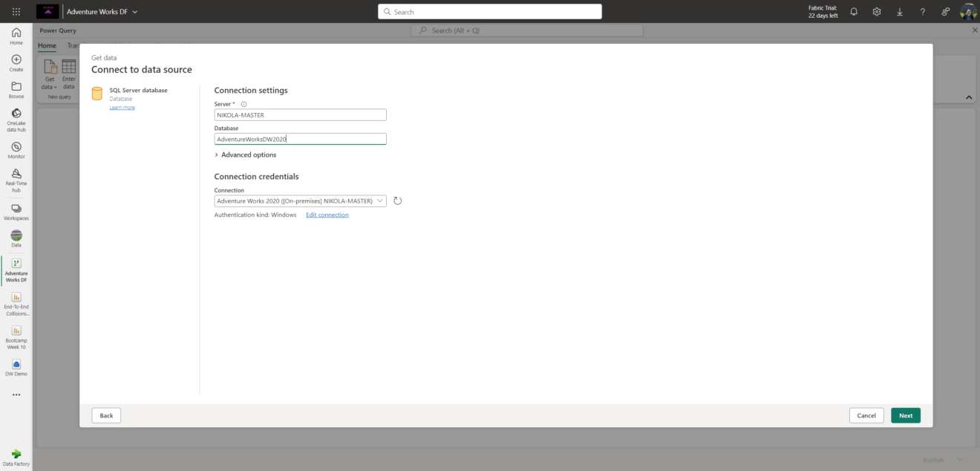Open Workspaces in the sidebar

tap(16, 209)
